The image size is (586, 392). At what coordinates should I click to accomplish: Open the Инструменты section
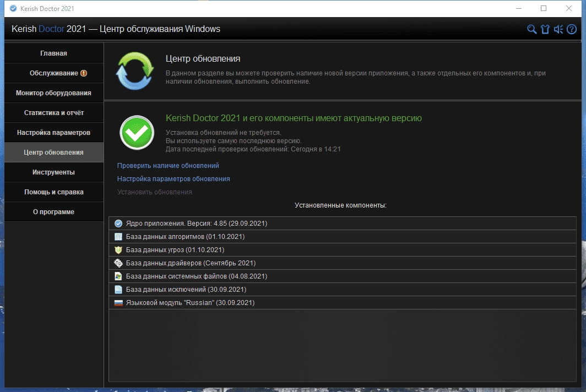tap(54, 172)
